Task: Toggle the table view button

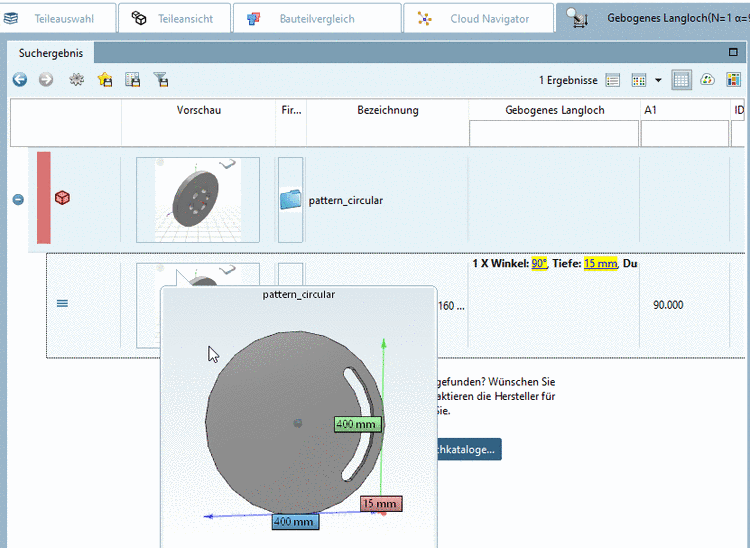Action: 681,80
